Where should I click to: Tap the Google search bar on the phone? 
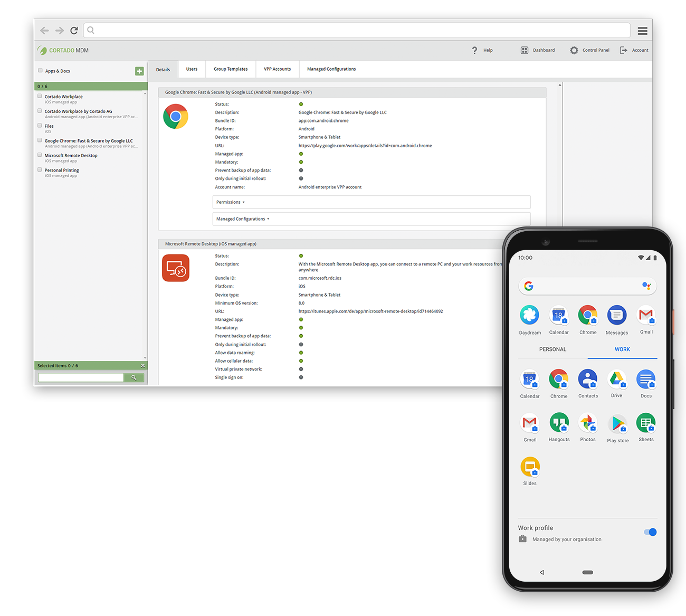tap(588, 286)
